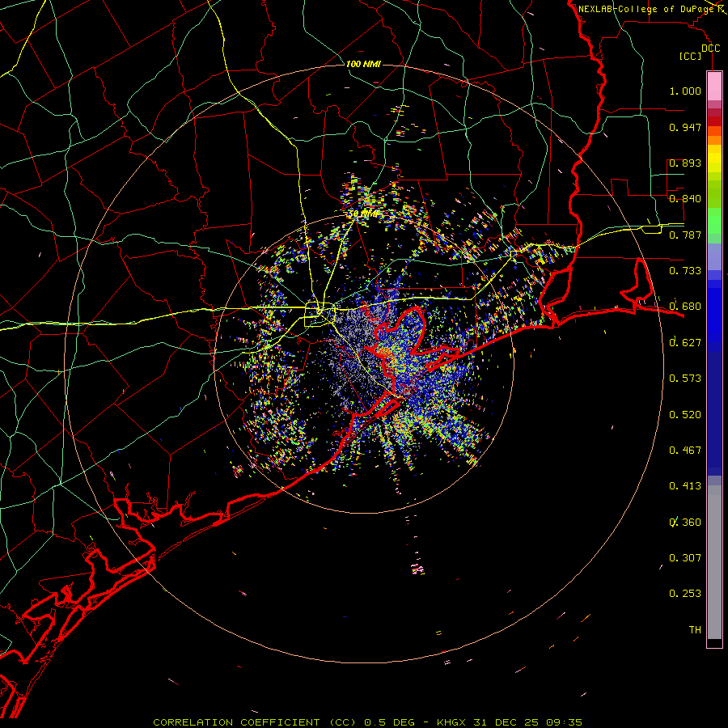Image resolution: width=728 pixels, height=728 pixels.
Task: Click the isolated pink echo cluster offshore in the Gulf
Action: pyautogui.click(x=417, y=569)
